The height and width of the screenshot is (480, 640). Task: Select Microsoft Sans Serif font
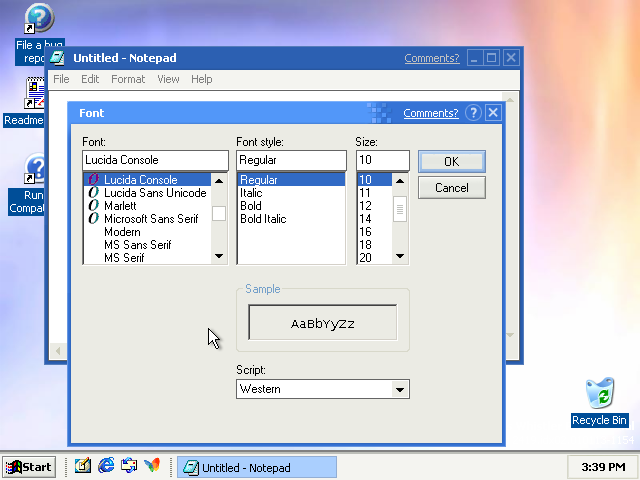[147, 219]
